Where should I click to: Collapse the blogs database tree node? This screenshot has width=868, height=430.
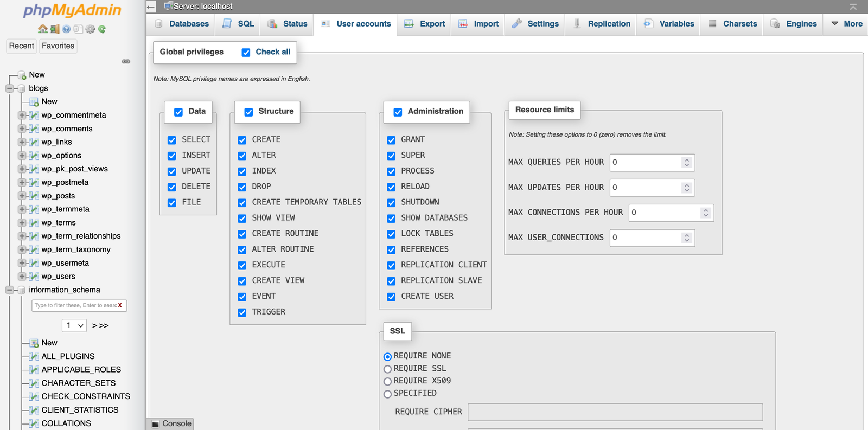coord(10,88)
